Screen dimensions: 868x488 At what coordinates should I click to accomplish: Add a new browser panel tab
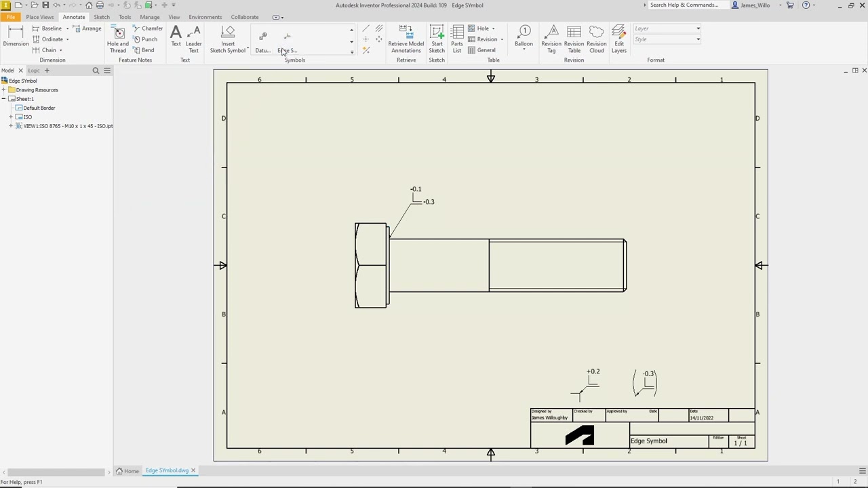[47, 70]
